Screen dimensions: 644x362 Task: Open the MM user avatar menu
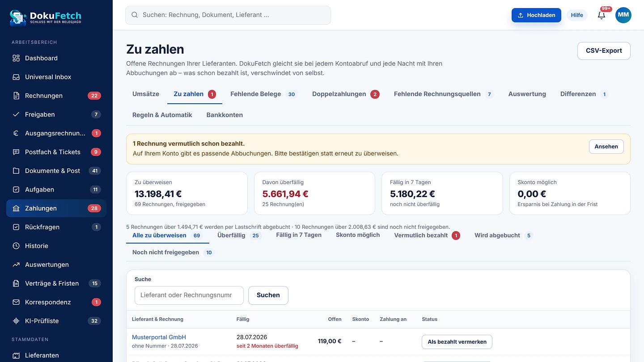coord(623,15)
